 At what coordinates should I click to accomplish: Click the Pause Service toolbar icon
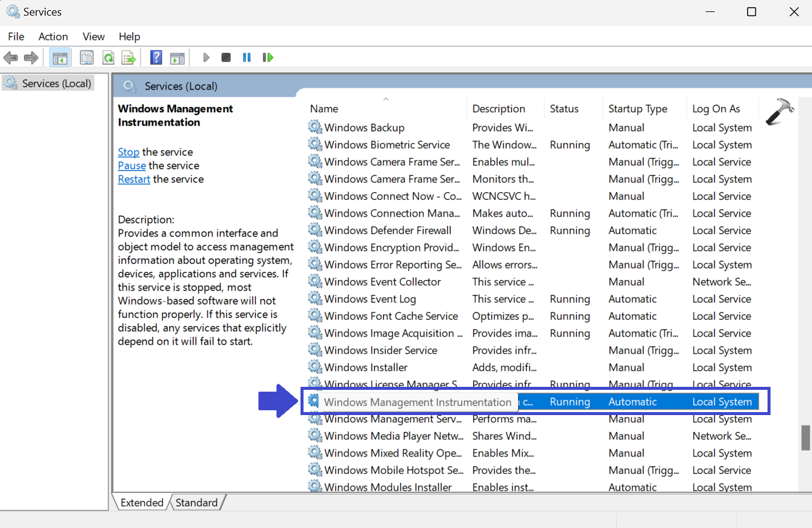(x=246, y=58)
